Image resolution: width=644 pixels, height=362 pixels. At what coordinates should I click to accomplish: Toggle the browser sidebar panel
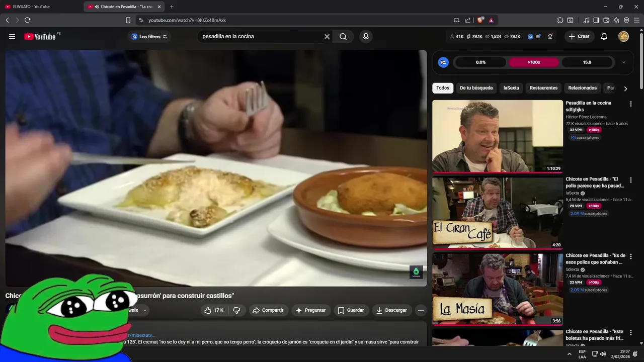click(x=596, y=20)
